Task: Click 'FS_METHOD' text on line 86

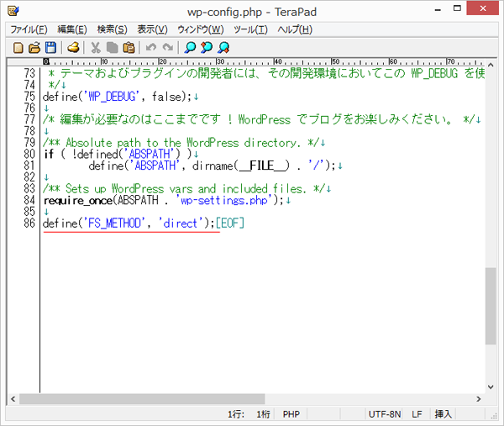Action: (114, 224)
